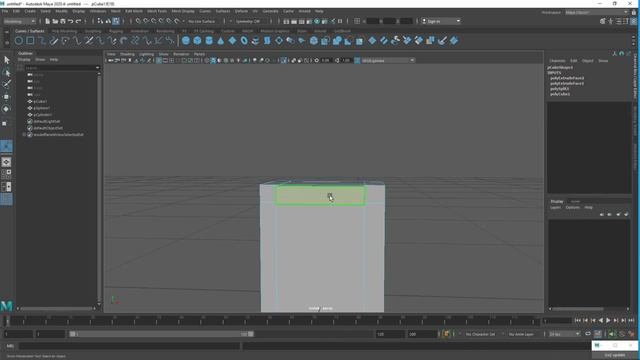Open the Edit Mesh menu

134,11
